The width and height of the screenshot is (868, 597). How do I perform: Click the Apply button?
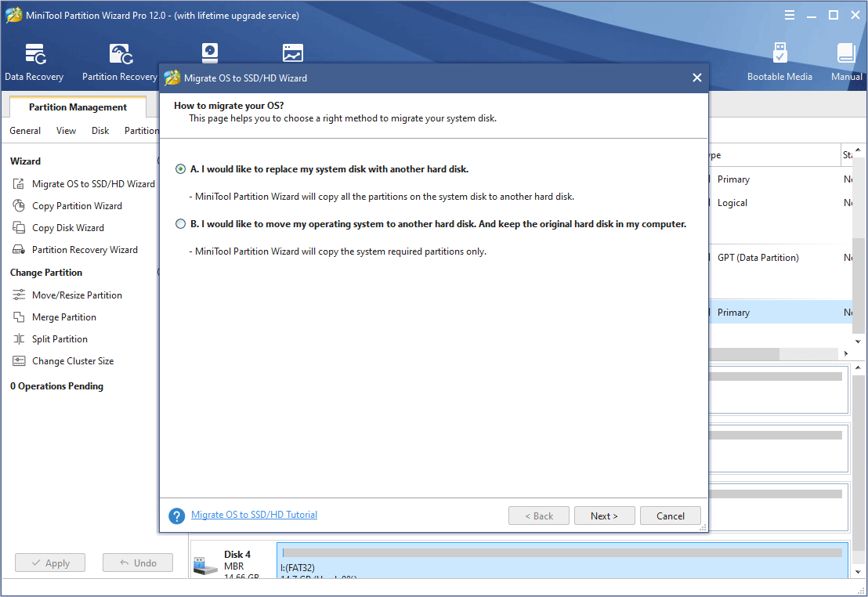pyautogui.click(x=50, y=563)
